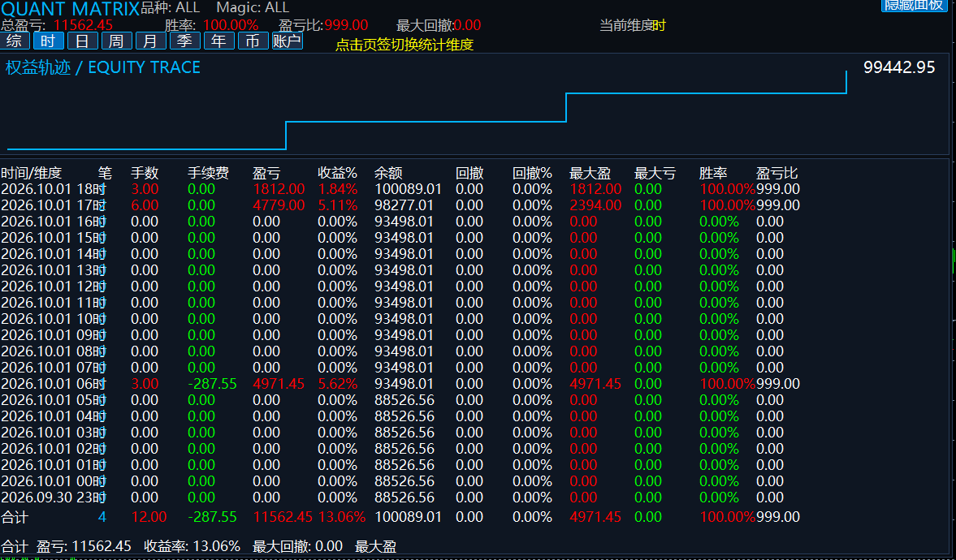The image size is (956, 560).
Task: Click balance cell 98277.01
Action: (x=404, y=205)
